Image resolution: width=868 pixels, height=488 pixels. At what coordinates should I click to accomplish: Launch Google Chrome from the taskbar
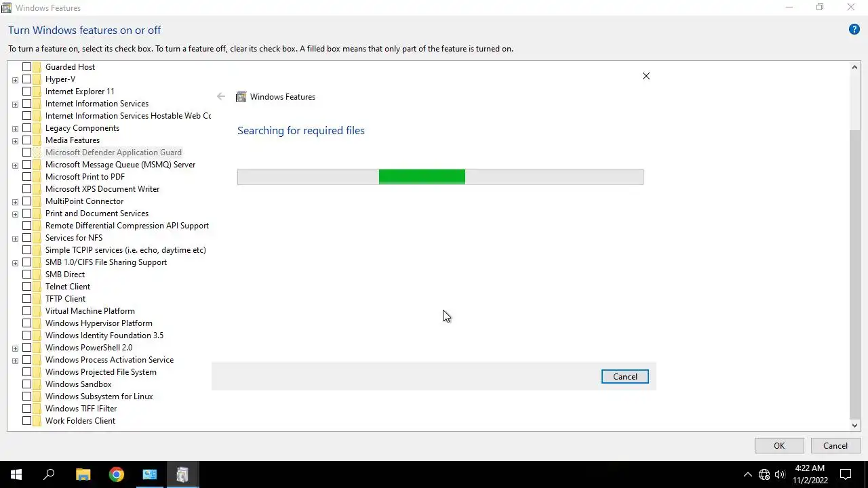point(116,474)
